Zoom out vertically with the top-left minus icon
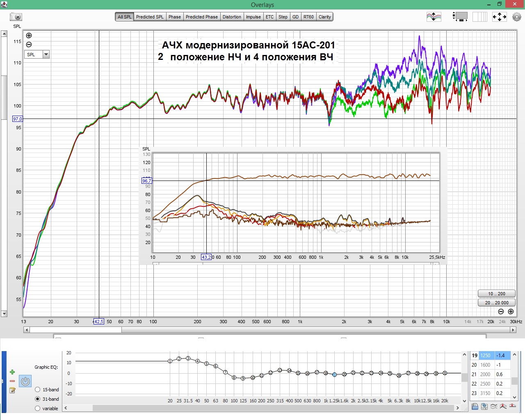 29,45
